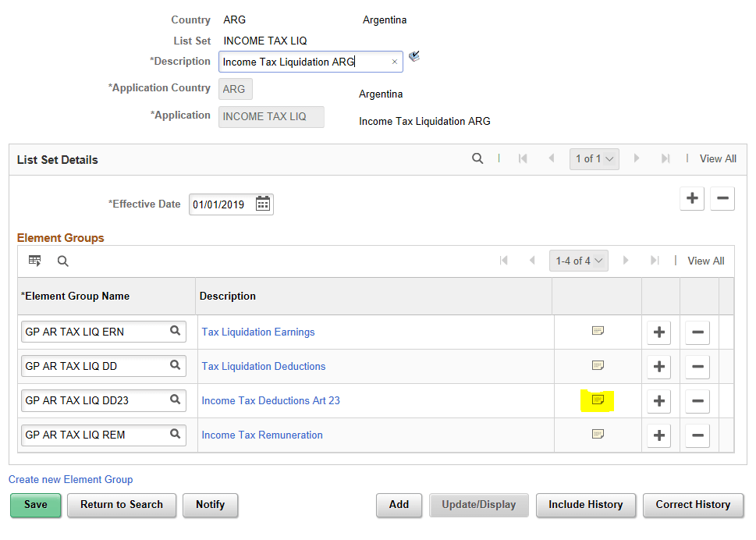Follow Create new Element Group link

(70, 479)
